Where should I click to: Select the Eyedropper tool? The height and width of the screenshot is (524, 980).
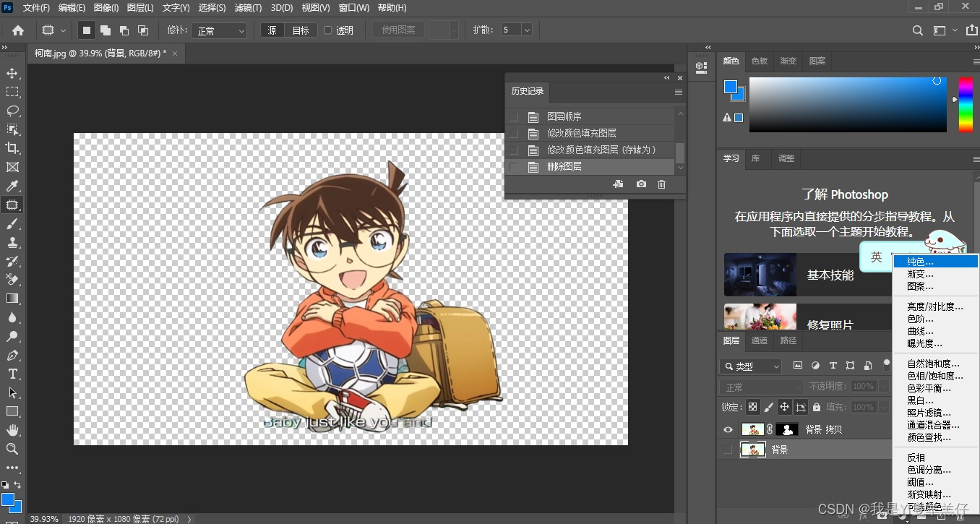tap(12, 186)
